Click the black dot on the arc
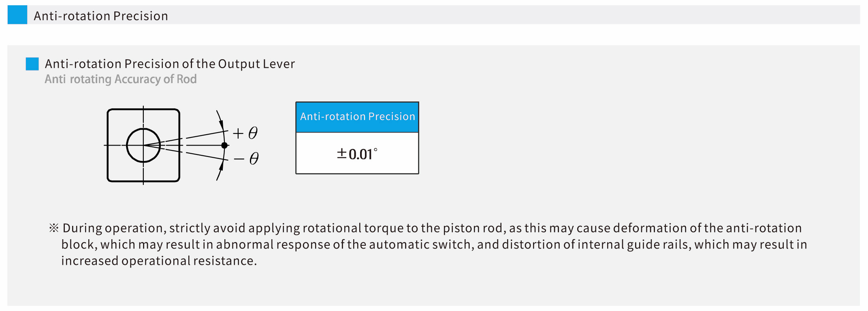The width and height of the screenshot is (868, 311). pos(224,145)
